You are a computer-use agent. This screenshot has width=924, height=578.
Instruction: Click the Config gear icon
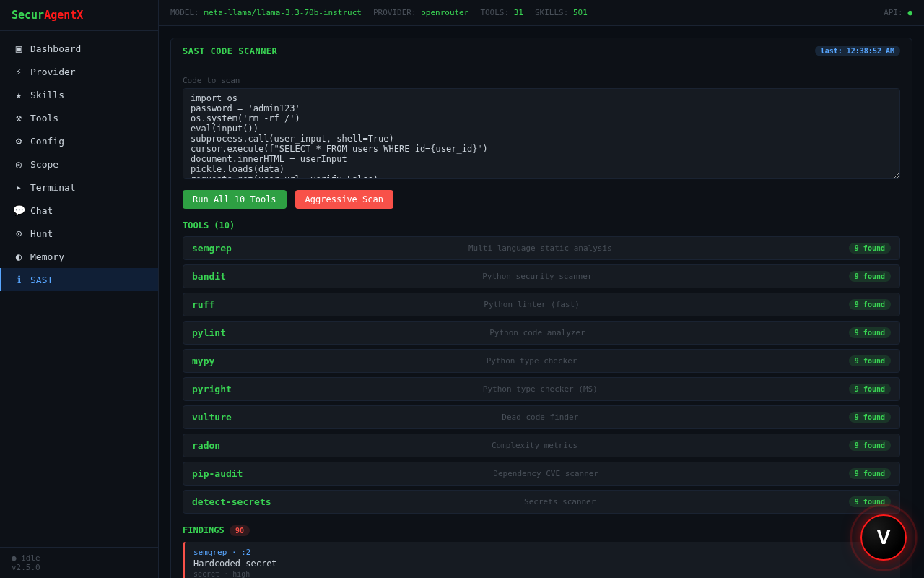[19, 141]
